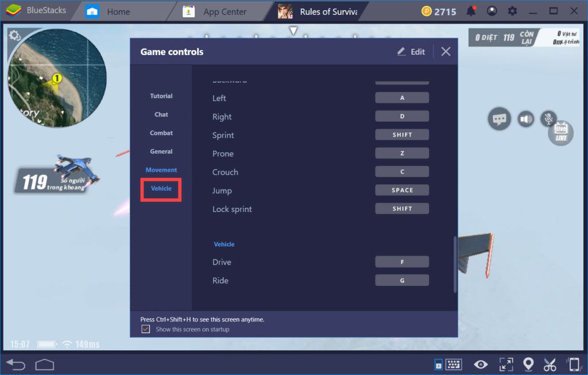Open the Home tab
This screenshot has height=375, width=588.
(x=107, y=11)
